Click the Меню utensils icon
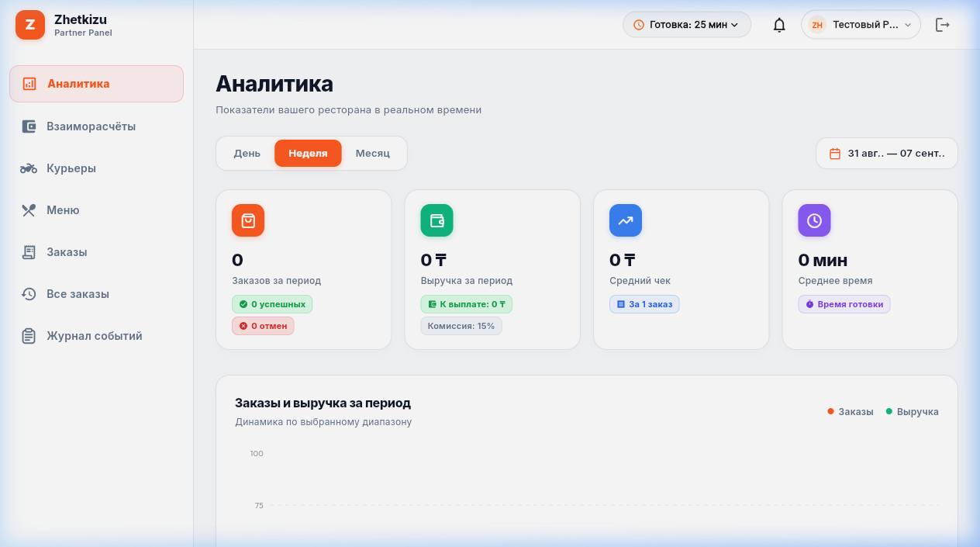 (x=29, y=210)
